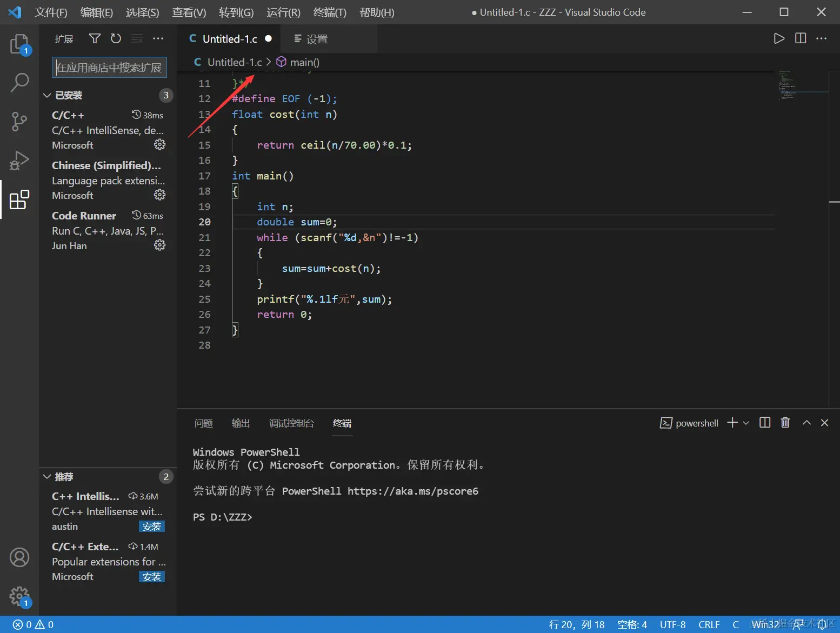Open the Explorer view in activity bar
Image resolution: width=840 pixels, height=633 pixels.
pyautogui.click(x=19, y=44)
